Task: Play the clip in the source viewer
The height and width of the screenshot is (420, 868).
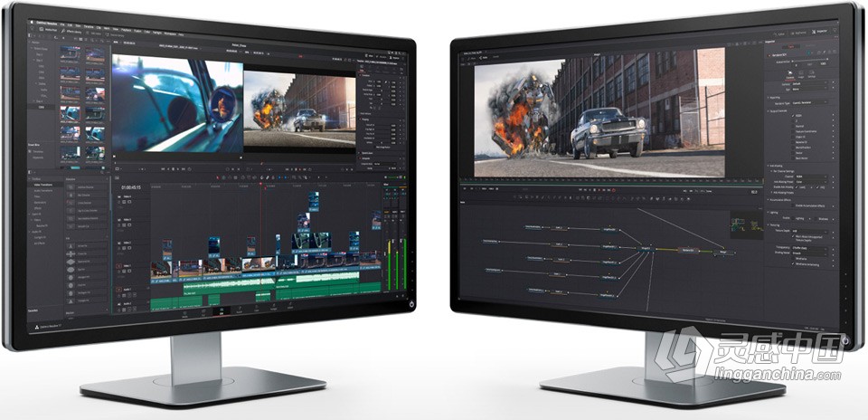Action: click(178, 169)
